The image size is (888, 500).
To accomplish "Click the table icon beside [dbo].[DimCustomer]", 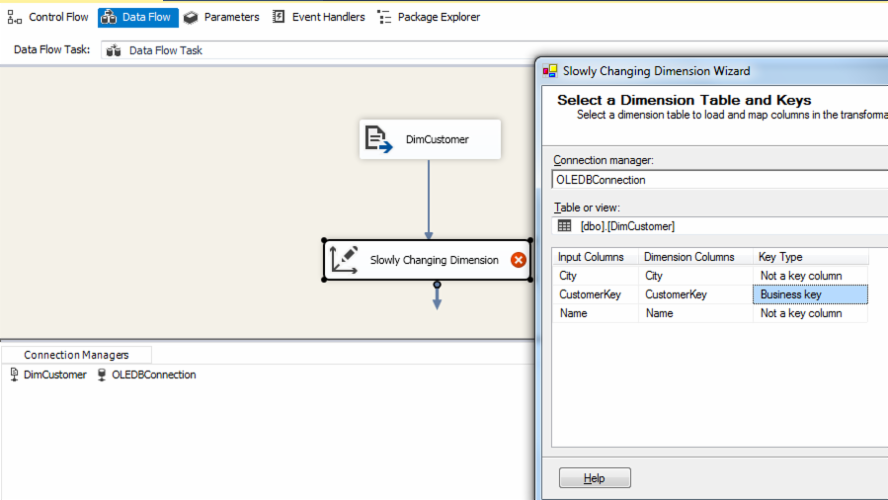I will (565, 226).
